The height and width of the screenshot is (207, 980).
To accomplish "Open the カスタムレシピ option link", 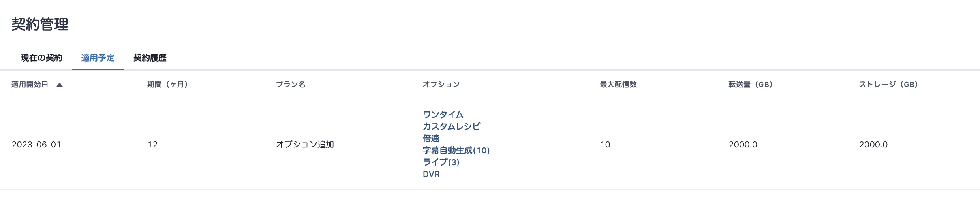I will pos(451,126).
